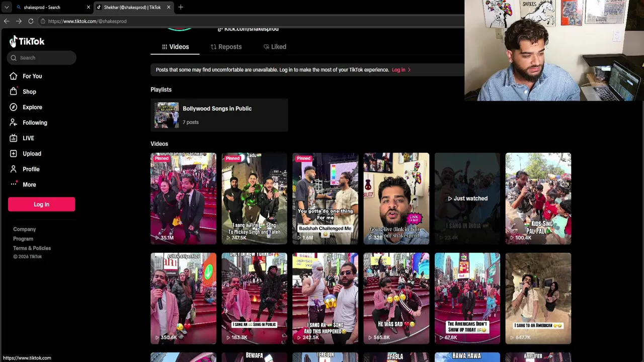Open pinned video with 35.1M views
Screen dimensions: 644x362
click(x=183, y=199)
